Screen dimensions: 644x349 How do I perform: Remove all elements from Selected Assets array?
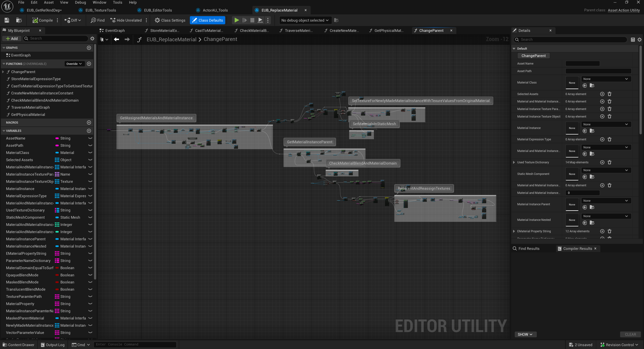[609, 94]
